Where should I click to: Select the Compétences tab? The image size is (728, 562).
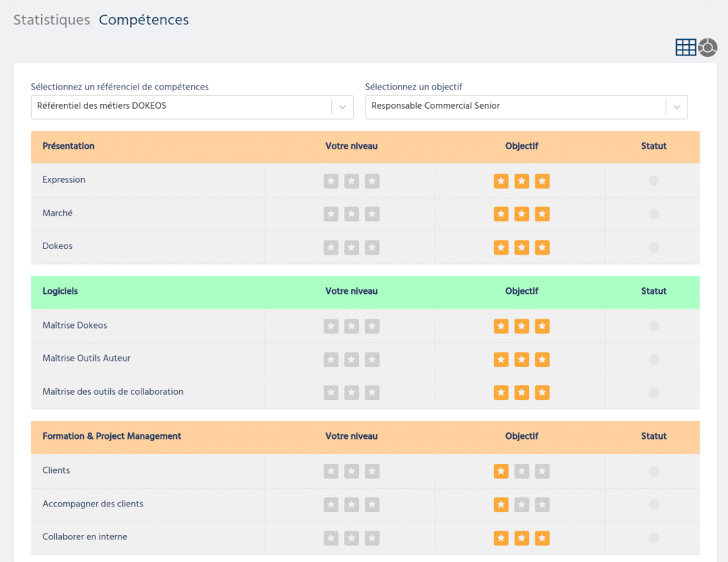click(x=144, y=20)
